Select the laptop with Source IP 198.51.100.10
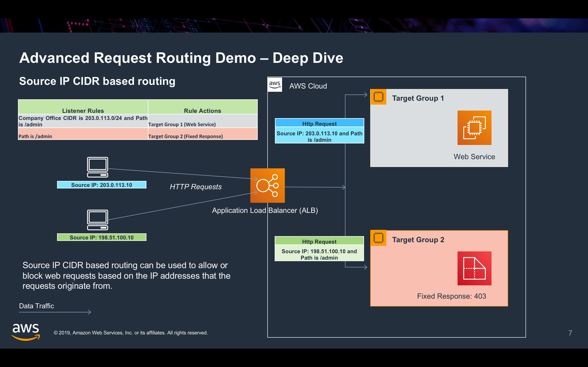The height and width of the screenshot is (367, 588). pyautogui.click(x=97, y=220)
